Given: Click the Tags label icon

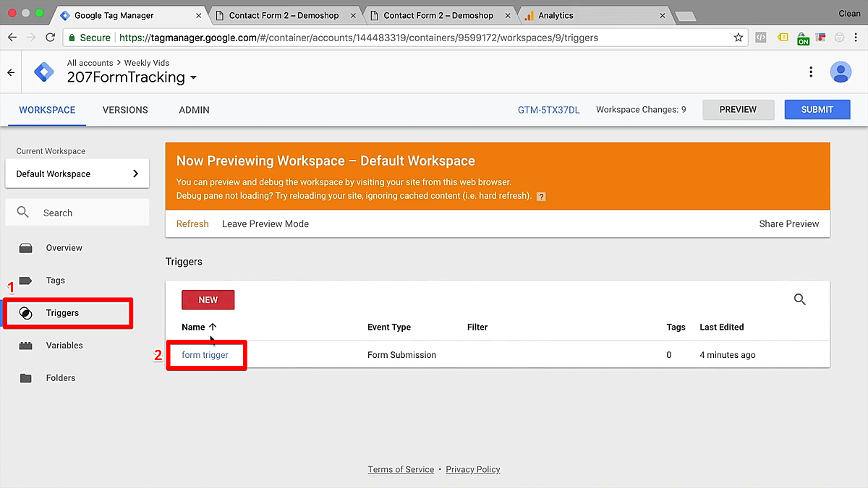Looking at the screenshot, I should (26, 281).
